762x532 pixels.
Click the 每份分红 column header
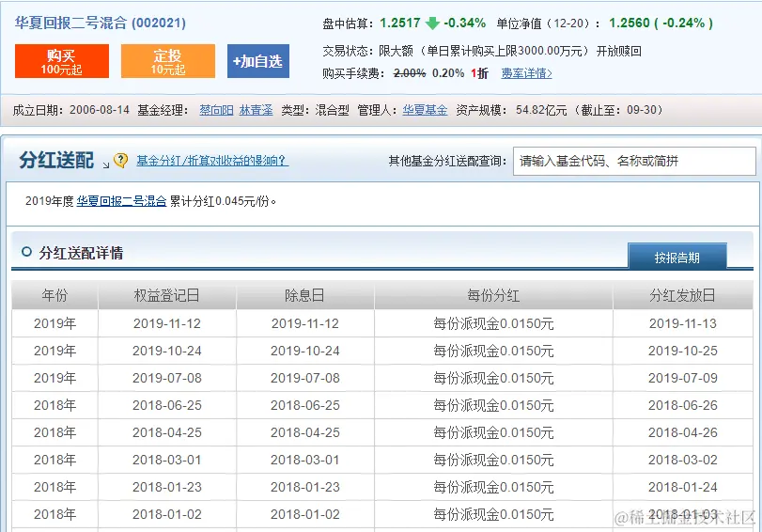click(x=493, y=295)
